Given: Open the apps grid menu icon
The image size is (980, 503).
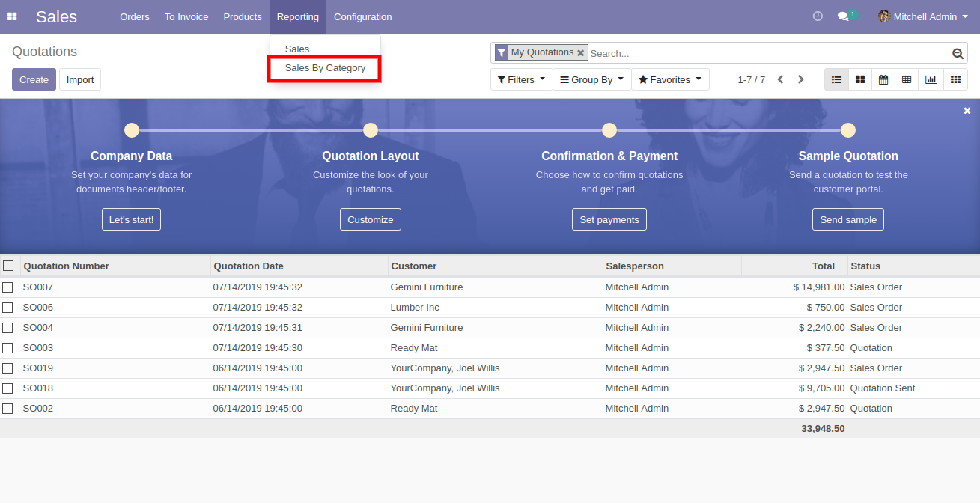Looking at the screenshot, I should tap(12, 16).
